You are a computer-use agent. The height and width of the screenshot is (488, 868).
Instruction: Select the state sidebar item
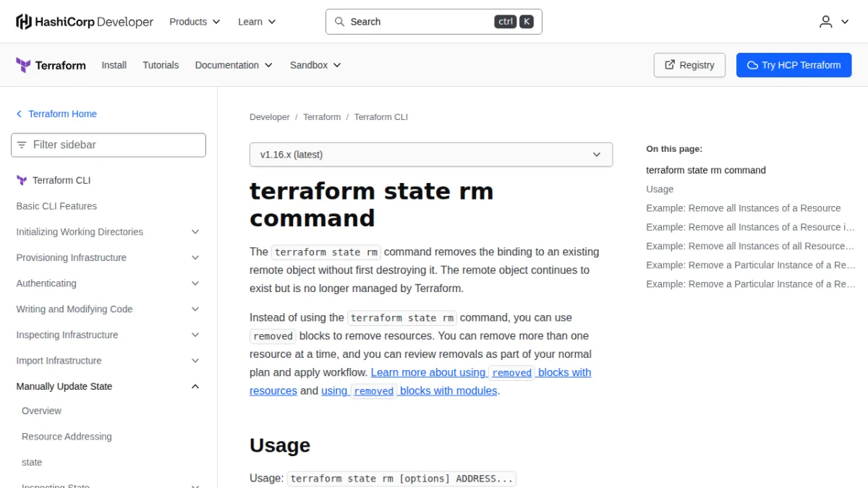32,463
